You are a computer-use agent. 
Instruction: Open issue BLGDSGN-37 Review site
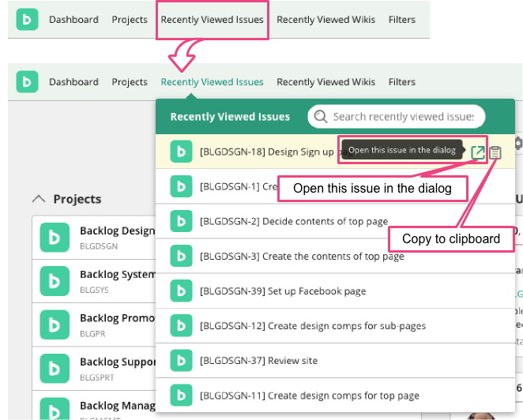pos(258,361)
